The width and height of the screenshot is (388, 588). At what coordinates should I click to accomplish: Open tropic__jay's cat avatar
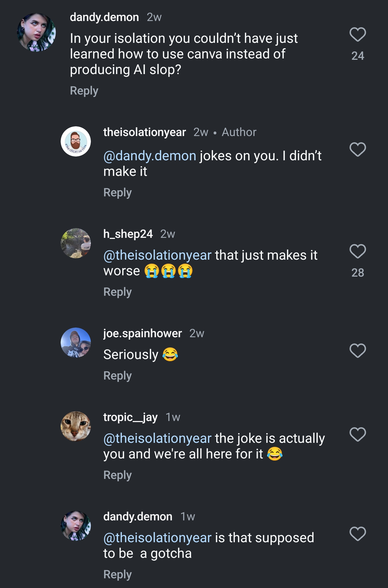[76, 426]
